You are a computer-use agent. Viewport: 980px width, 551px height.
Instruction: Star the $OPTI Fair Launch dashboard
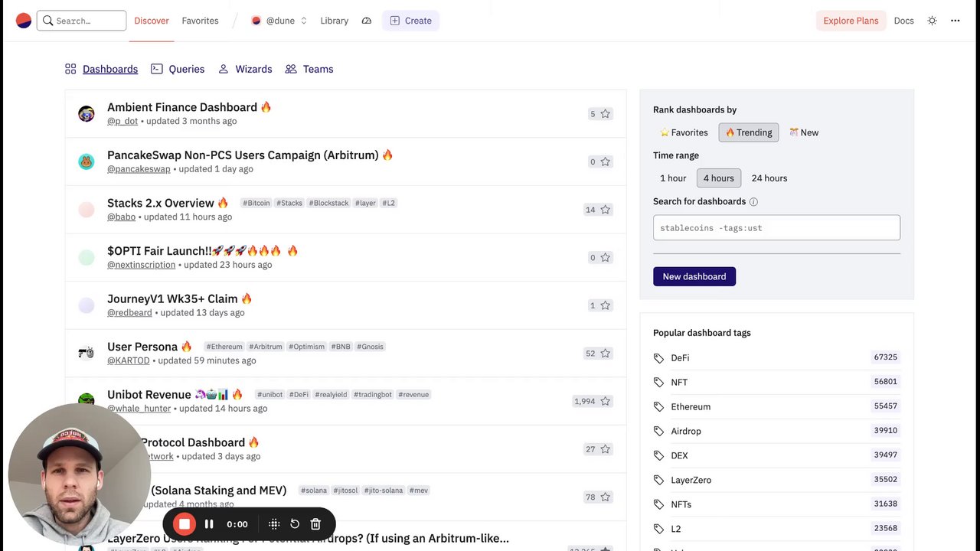(x=605, y=257)
